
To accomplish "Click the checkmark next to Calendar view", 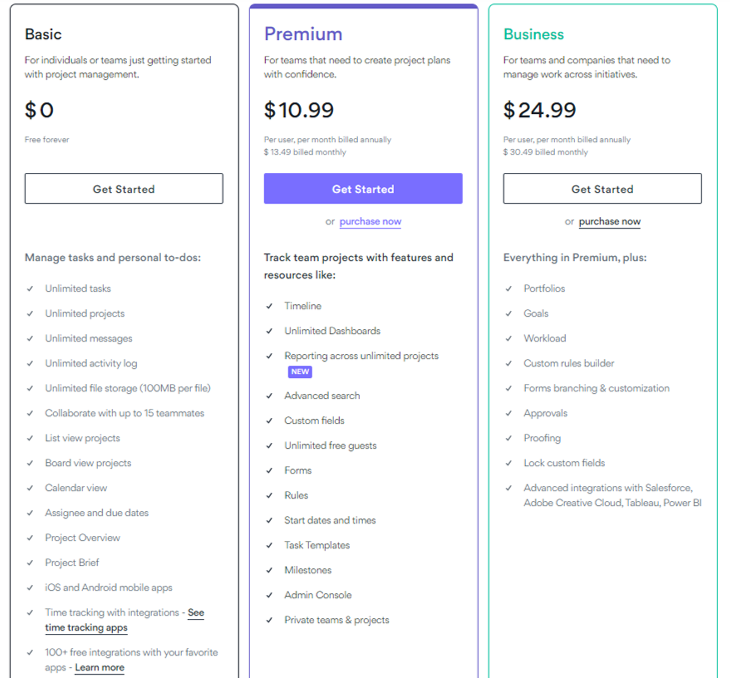I will (x=30, y=488).
